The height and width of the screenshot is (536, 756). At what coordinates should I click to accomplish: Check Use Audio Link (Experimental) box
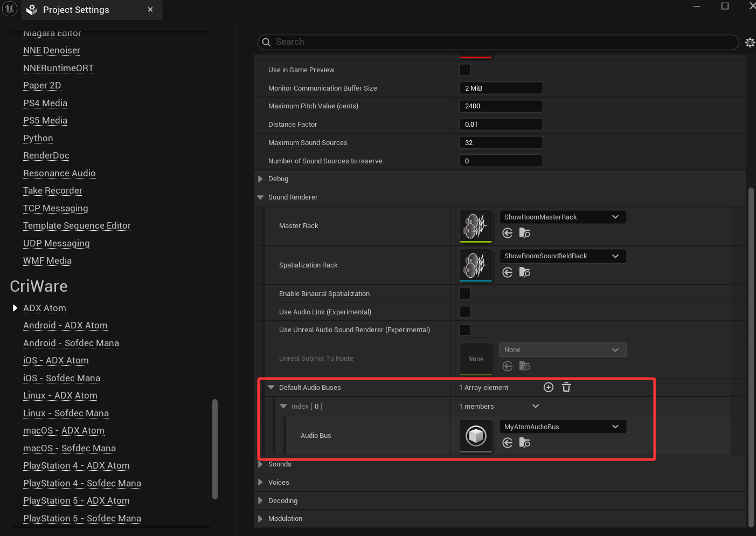465,312
